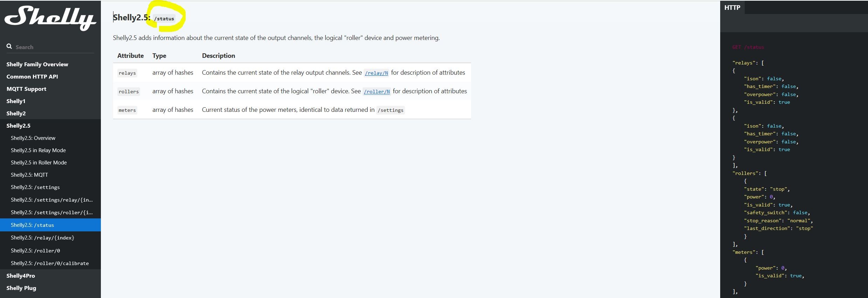Click the Description column header

tap(219, 55)
